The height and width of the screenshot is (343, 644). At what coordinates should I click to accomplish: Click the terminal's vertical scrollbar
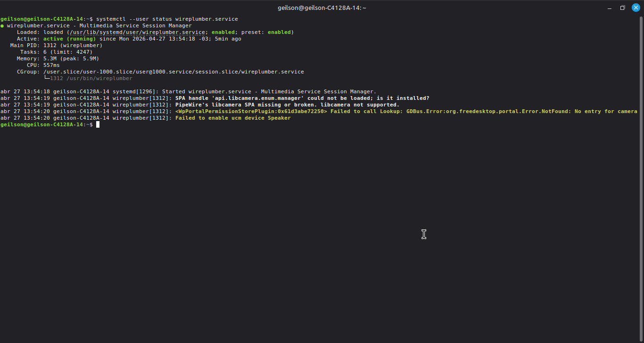click(x=641, y=179)
